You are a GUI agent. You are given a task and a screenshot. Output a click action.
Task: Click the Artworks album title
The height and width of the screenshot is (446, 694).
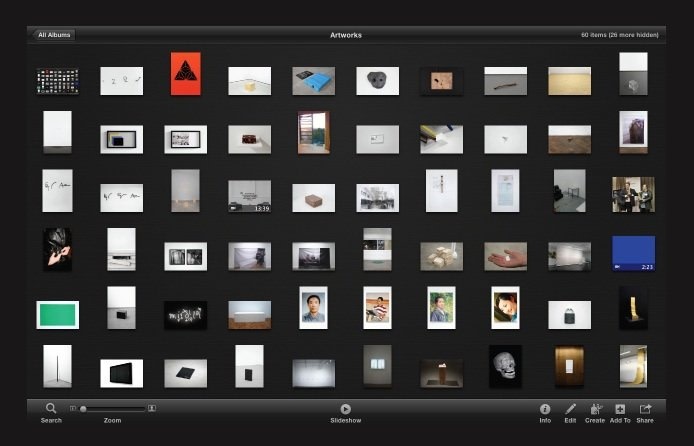click(x=346, y=35)
